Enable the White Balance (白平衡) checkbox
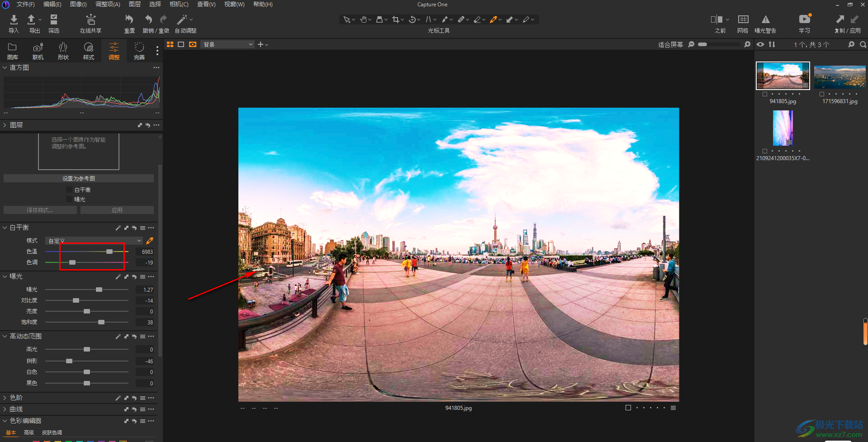Image resolution: width=868 pixels, height=442 pixels. click(x=69, y=190)
